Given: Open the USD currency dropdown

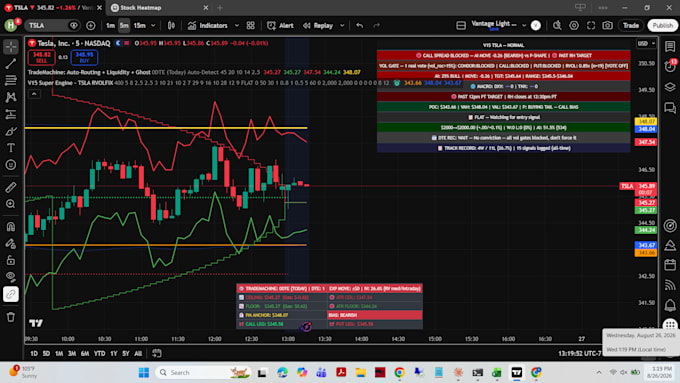Looking at the screenshot, I should coord(646,43).
